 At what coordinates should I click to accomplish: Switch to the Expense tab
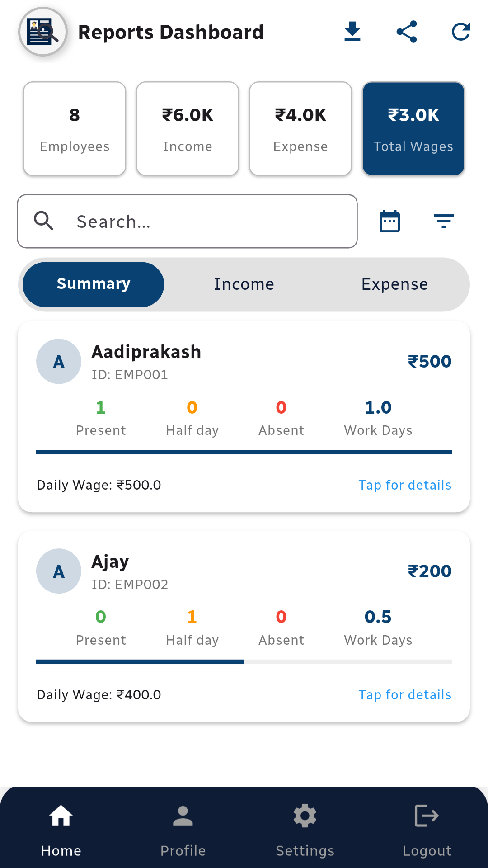pyautogui.click(x=394, y=284)
